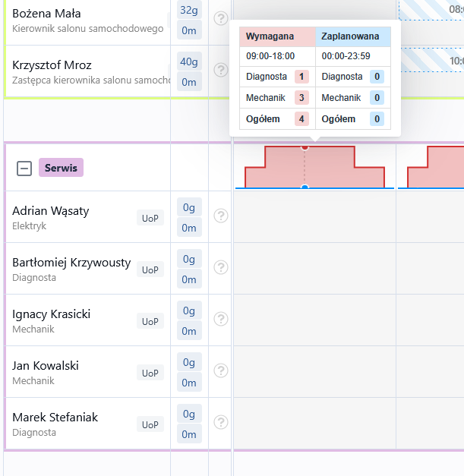Click Krzysztof Mroz's 10: shift block
This screenshot has height=476, width=464.
click(432, 60)
